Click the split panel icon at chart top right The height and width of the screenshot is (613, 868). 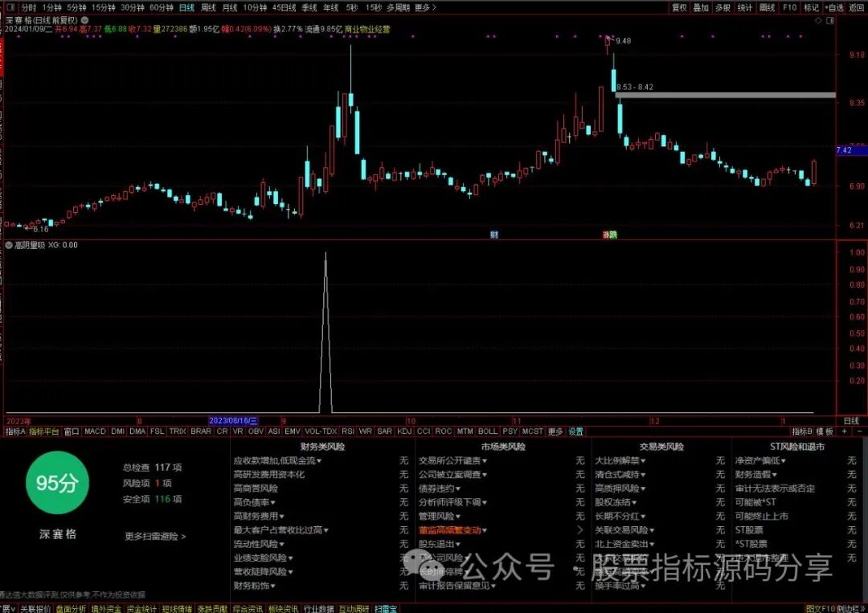(x=829, y=20)
